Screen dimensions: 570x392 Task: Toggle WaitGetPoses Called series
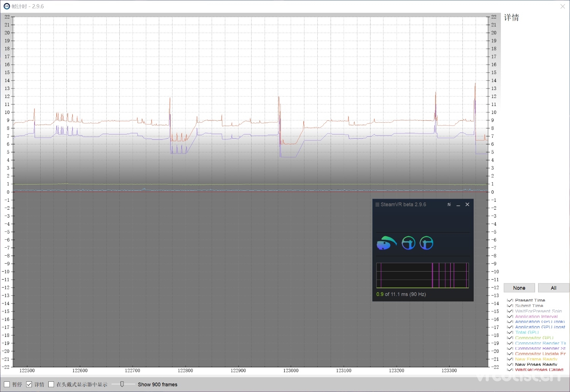(510, 369)
